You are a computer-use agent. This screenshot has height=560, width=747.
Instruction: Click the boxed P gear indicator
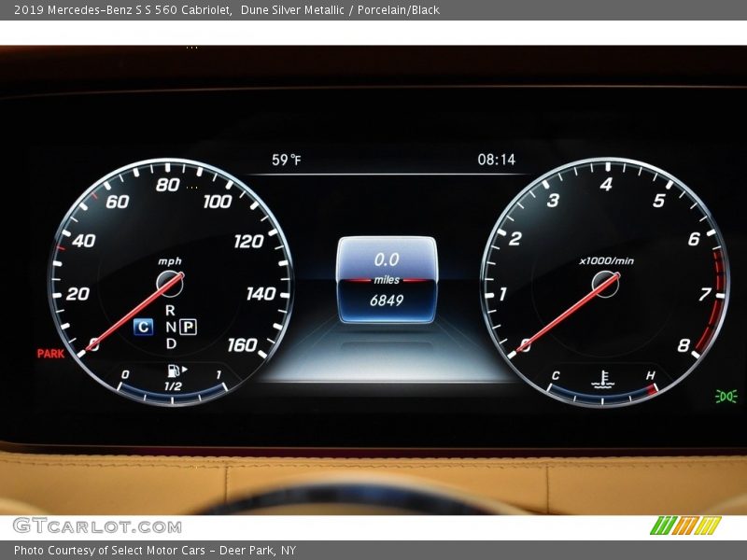coord(189,327)
